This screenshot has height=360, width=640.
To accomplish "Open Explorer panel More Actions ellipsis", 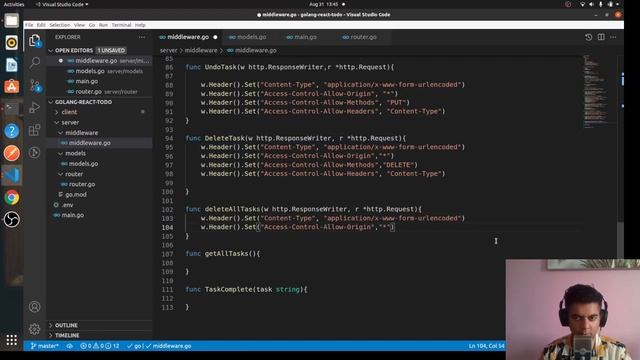I will 142,37.
